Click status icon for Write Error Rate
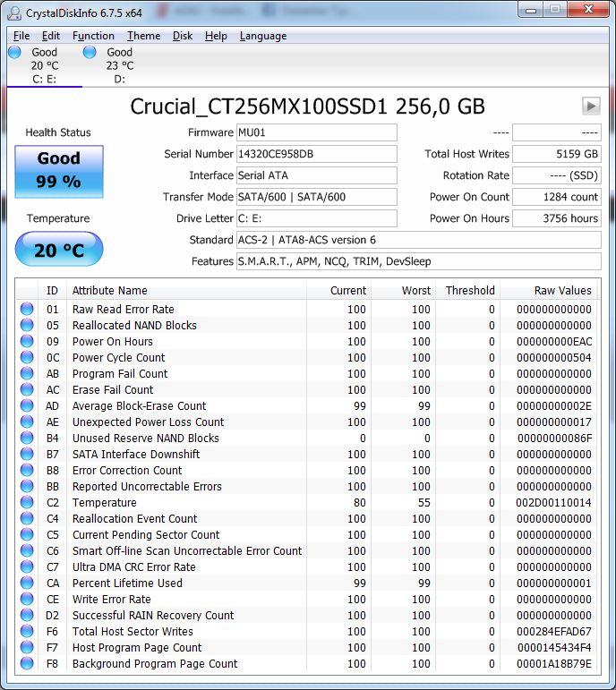Image resolution: width=616 pixels, height=690 pixels. click(27, 599)
